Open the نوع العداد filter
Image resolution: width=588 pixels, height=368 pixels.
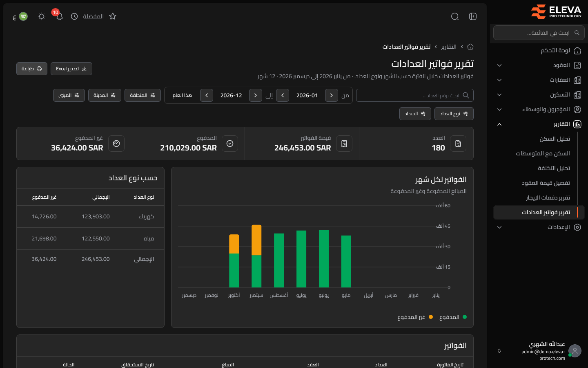pyautogui.click(x=454, y=114)
